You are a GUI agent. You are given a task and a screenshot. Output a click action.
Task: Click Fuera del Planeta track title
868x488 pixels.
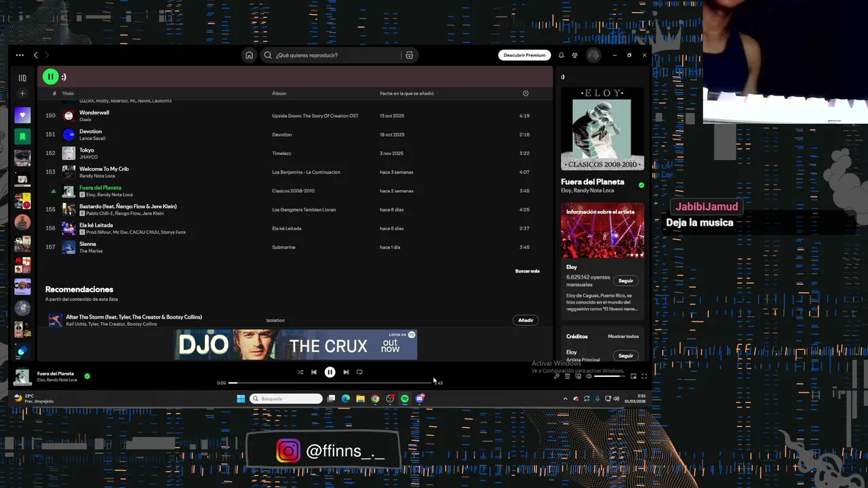tap(100, 188)
